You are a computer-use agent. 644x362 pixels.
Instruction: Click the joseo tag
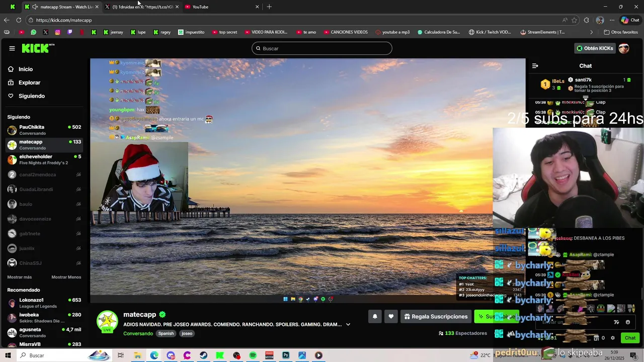[187, 333]
